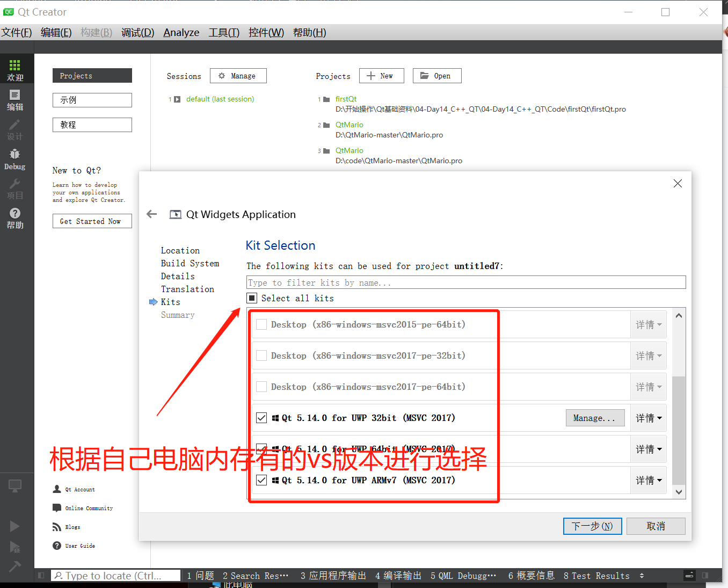Image resolution: width=728 pixels, height=588 pixels.
Task: Click kit list scroll up arrow
Action: pos(679,316)
